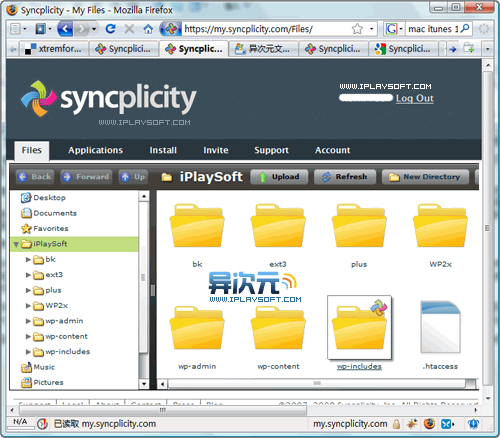Image resolution: width=500 pixels, height=438 pixels.
Task: Select the .htaccess file icon
Action: click(x=440, y=327)
